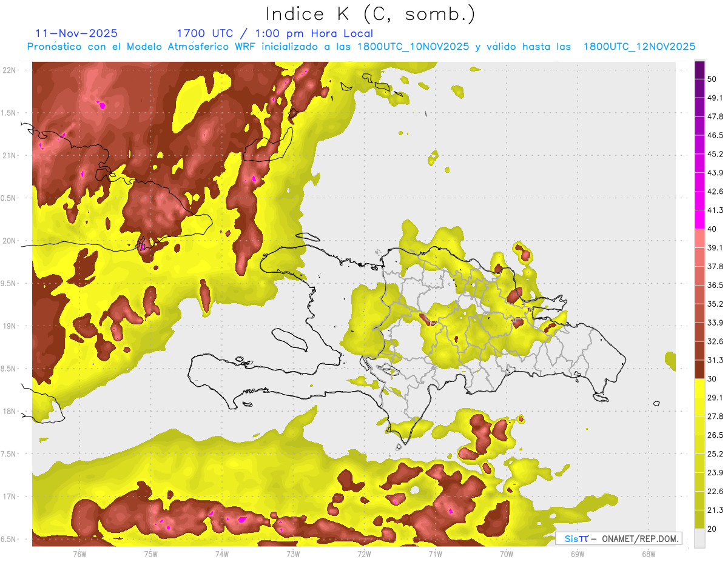This screenshot has width=728, height=562.
Task: Click the legend value '41.3'
Action: pyautogui.click(x=715, y=210)
